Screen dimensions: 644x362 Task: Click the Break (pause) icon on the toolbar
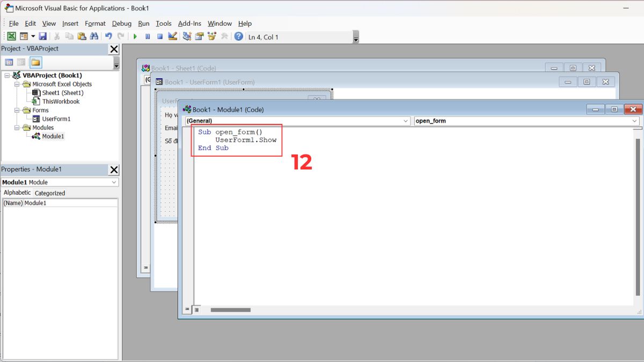coord(148,36)
